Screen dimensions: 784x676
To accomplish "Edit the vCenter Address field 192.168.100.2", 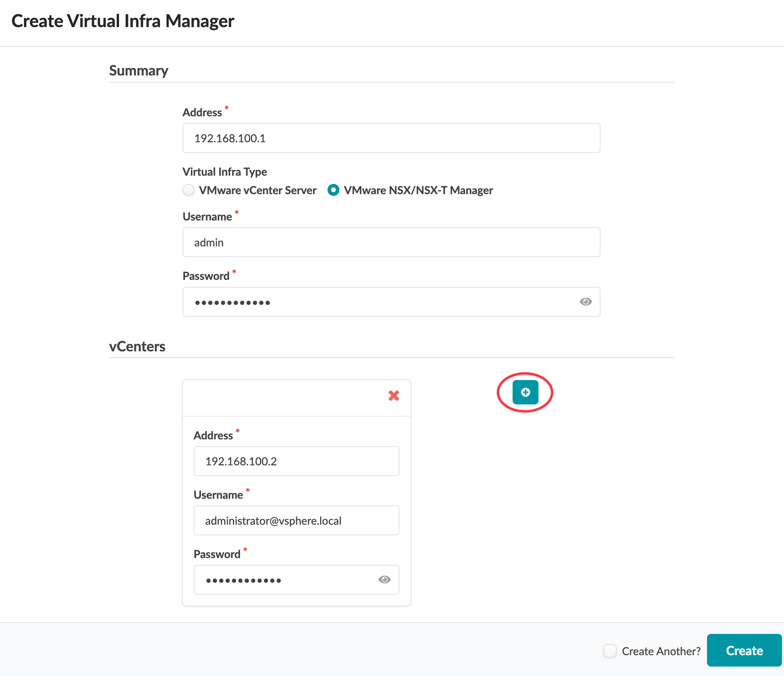I will [296, 461].
